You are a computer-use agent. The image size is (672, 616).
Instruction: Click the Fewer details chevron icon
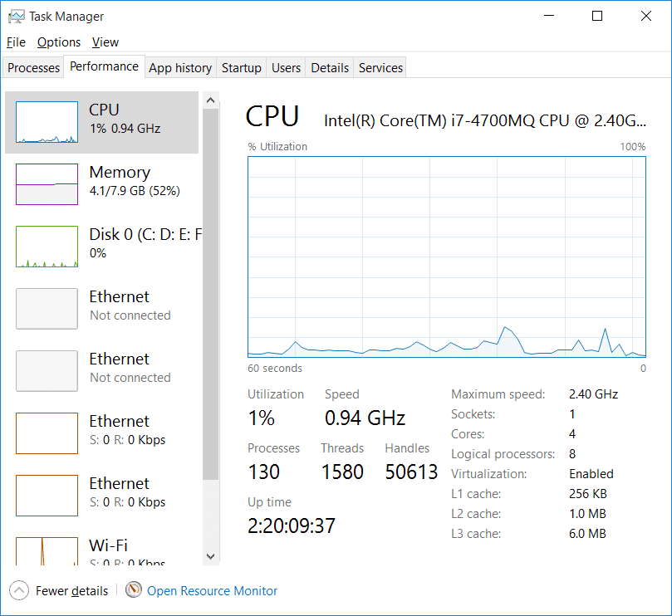pos(19,590)
